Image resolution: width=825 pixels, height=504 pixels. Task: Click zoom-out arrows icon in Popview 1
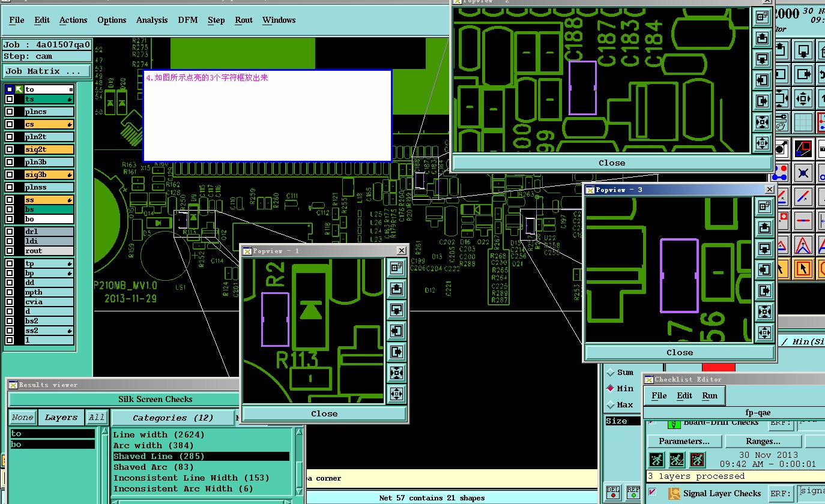click(x=396, y=394)
